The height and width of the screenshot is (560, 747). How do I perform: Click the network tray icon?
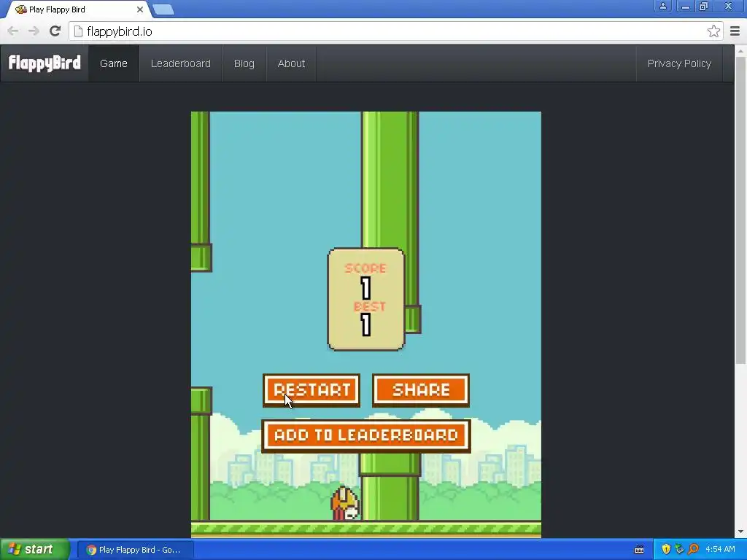tap(679, 549)
